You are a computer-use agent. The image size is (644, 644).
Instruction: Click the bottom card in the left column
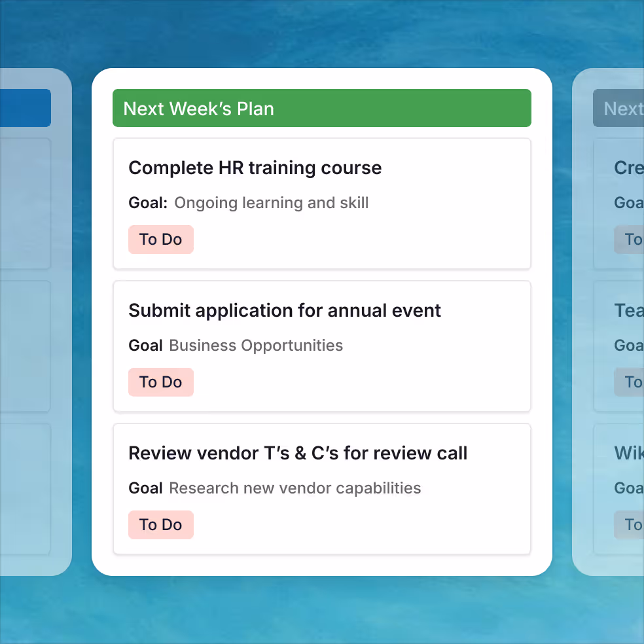pyautogui.click(x=26, y=488)
